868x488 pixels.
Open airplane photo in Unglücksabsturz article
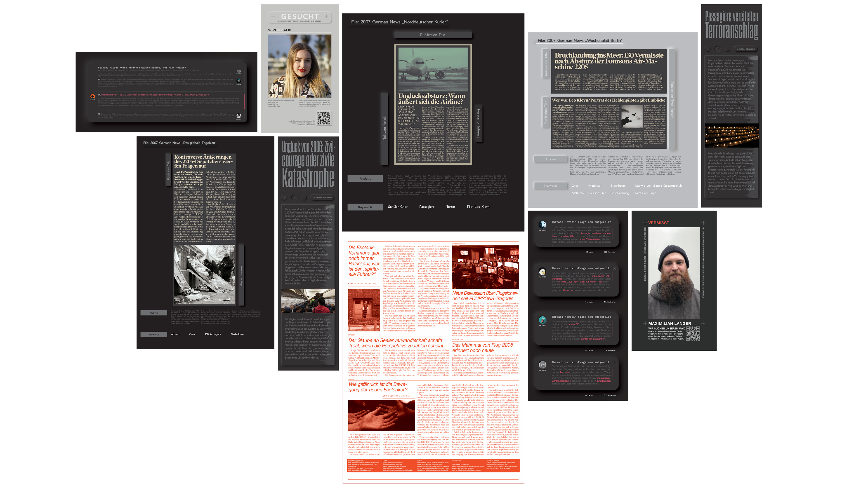pos(433,69)
